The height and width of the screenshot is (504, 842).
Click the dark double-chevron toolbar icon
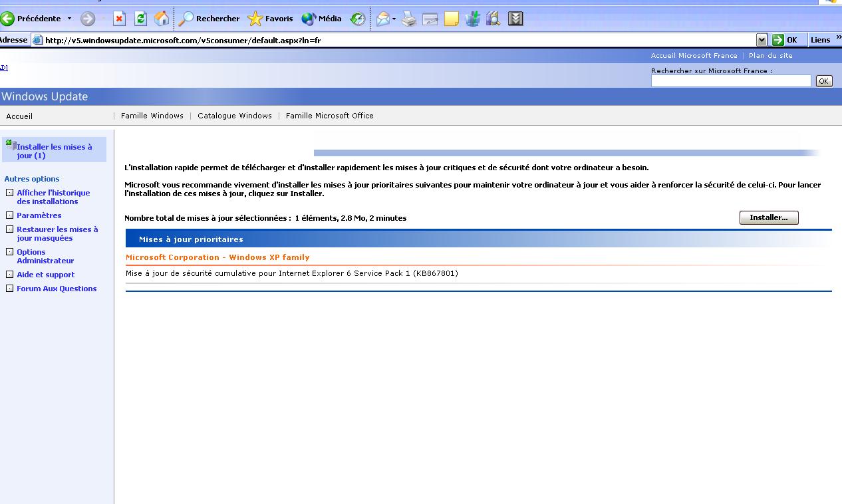click(x=515, y=19)
